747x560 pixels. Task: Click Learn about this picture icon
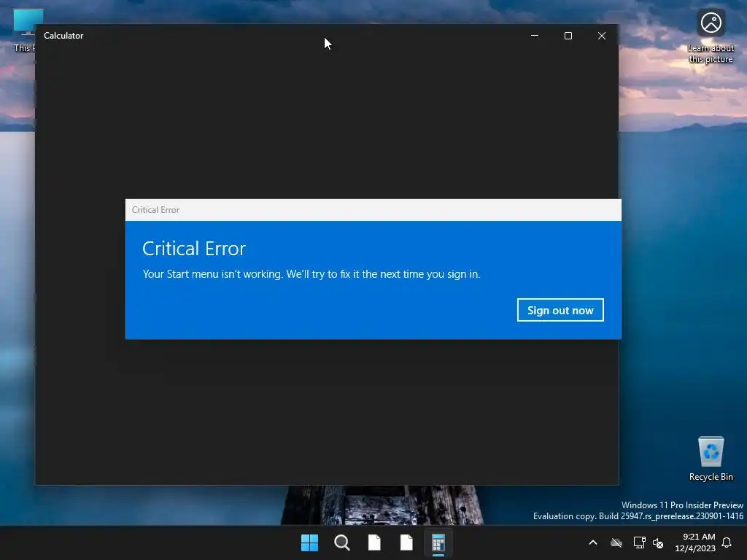tap(711, 36)
